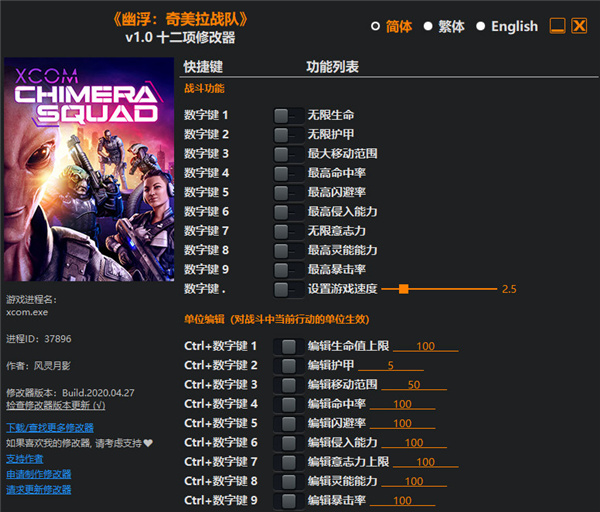Click the 编辑意志力上限 value field
The image size is (600, 512).
click(426, 462)
